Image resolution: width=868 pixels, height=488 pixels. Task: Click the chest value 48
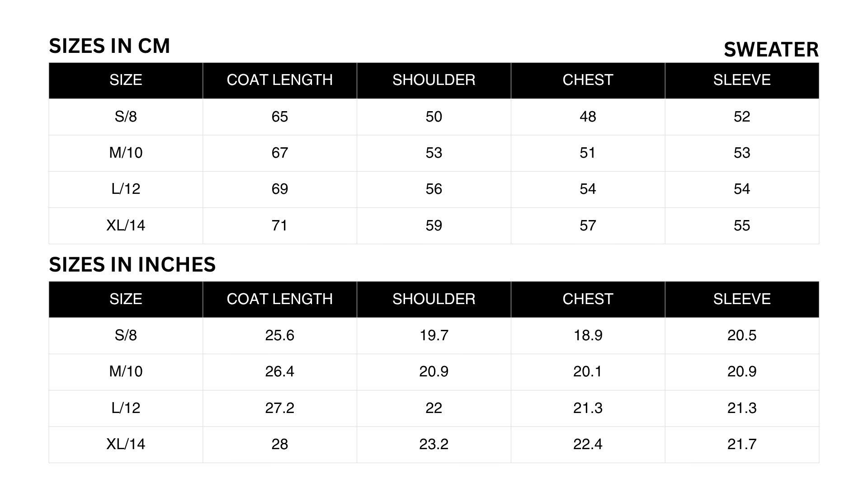point(588,117)
